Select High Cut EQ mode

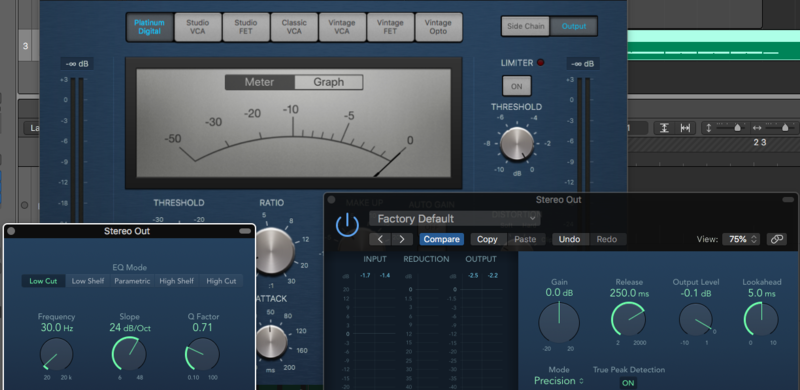(x=221, y=281)
